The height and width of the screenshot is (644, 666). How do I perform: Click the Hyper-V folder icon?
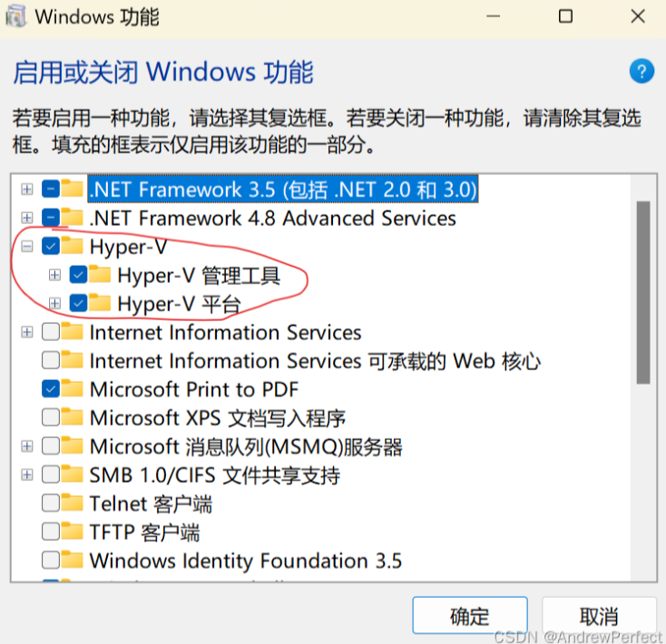(x=72, y=246)
